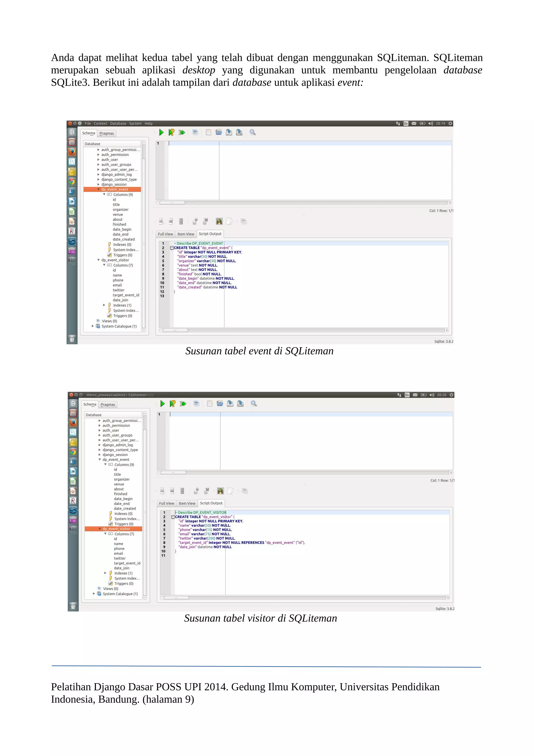The height and width of the screenshot is (756, 534).
Task: Click the Save icon, visitor-table screenshot toolbar
Action: coord(230,403)
